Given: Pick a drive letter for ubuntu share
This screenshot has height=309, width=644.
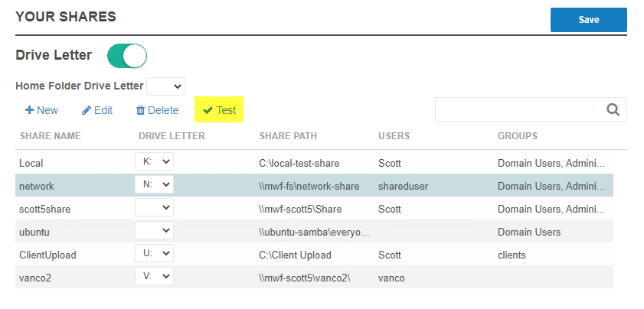Looking at the screenshot, I should point(154,230).
